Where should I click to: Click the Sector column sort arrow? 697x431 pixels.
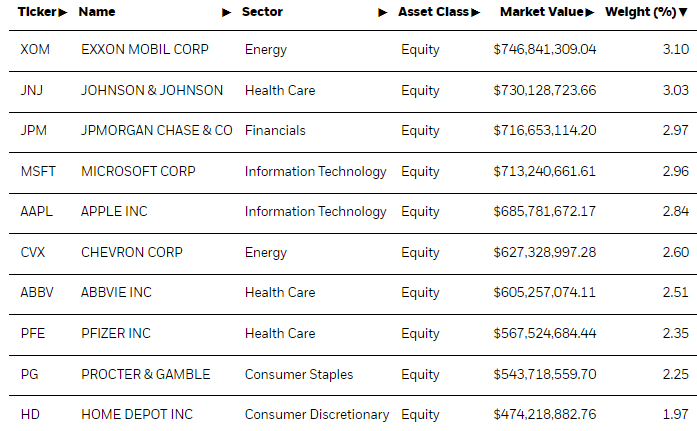point(383,12)
